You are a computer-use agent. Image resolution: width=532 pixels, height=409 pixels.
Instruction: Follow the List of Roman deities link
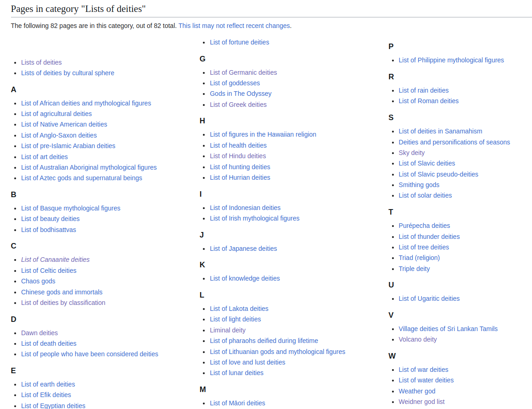[428, 100]
